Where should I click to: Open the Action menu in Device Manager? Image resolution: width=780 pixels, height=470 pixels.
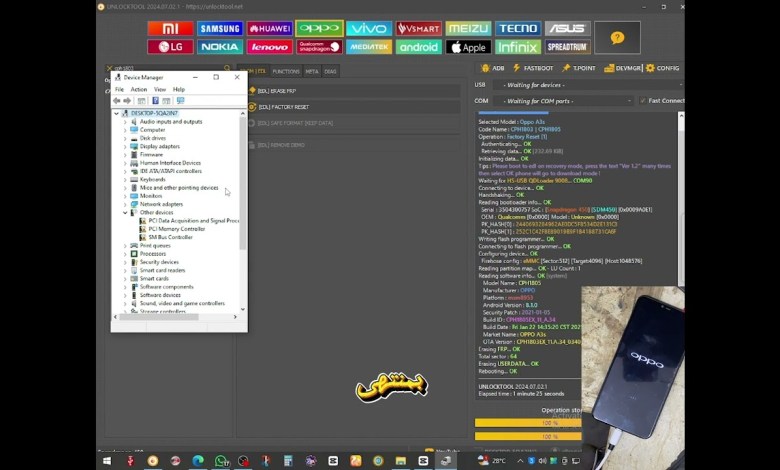click(138, 89)
